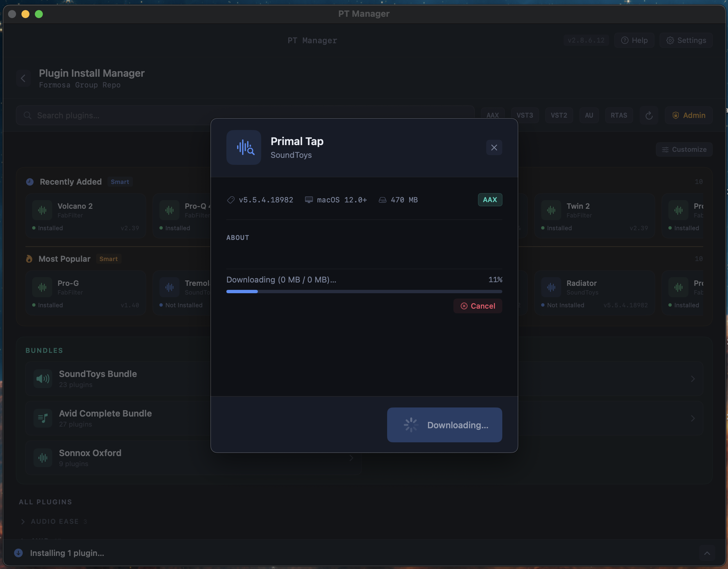This screenshot has height=569, width=728.
Task: Click the install status download icon
Action: [18, 553]
